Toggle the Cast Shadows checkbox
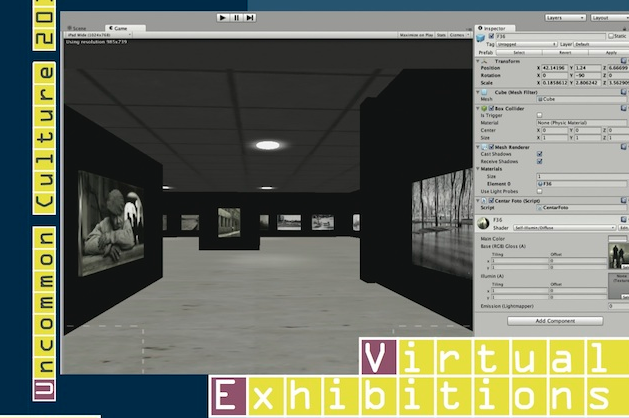The image size is (629, 418). tap(540, 154)
